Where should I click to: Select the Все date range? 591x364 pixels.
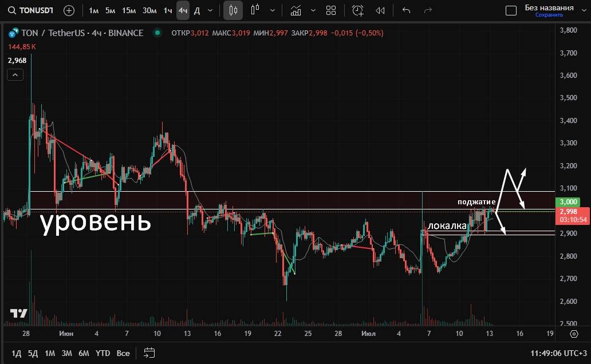pos(123,354)
